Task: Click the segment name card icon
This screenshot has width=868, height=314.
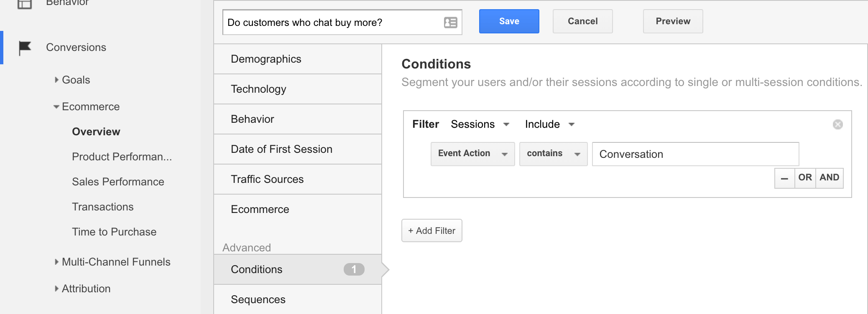Action: [x=450, y=23]
